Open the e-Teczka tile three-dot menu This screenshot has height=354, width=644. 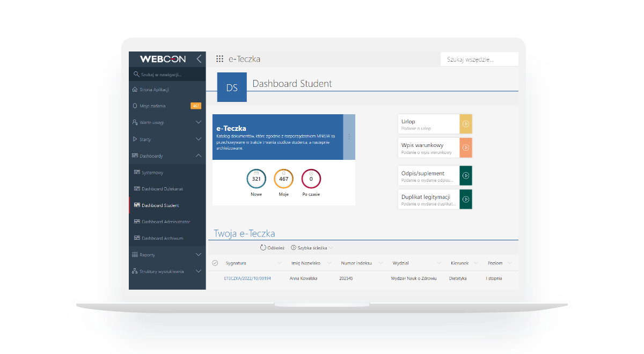pos(349,137)
